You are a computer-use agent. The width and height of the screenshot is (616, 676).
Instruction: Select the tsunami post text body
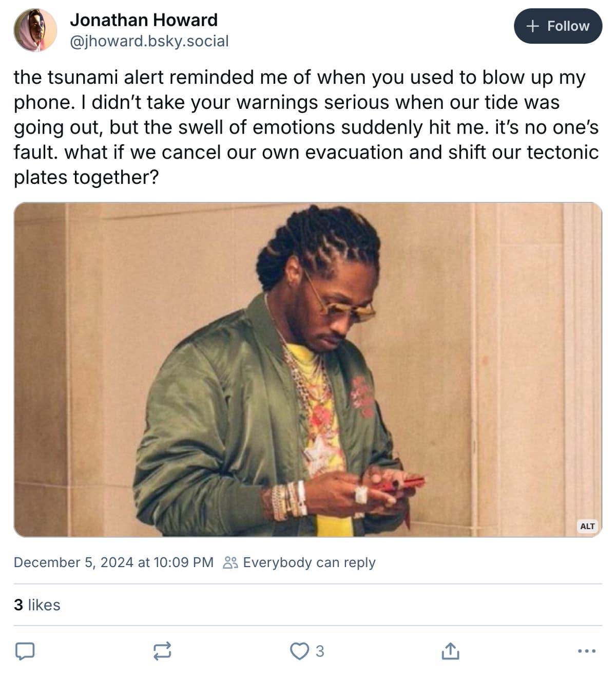pyautogui.click(x=306, y=126)
